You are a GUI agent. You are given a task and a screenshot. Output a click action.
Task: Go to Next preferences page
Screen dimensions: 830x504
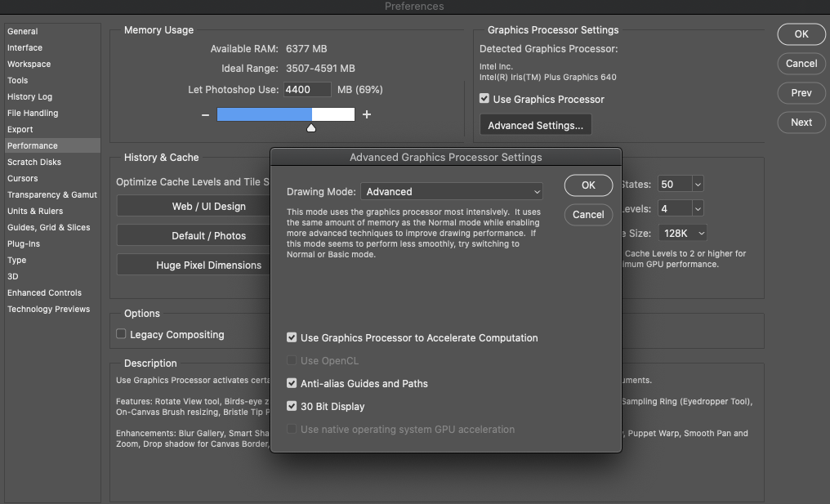pyautogui.click(x=801, y=123)
